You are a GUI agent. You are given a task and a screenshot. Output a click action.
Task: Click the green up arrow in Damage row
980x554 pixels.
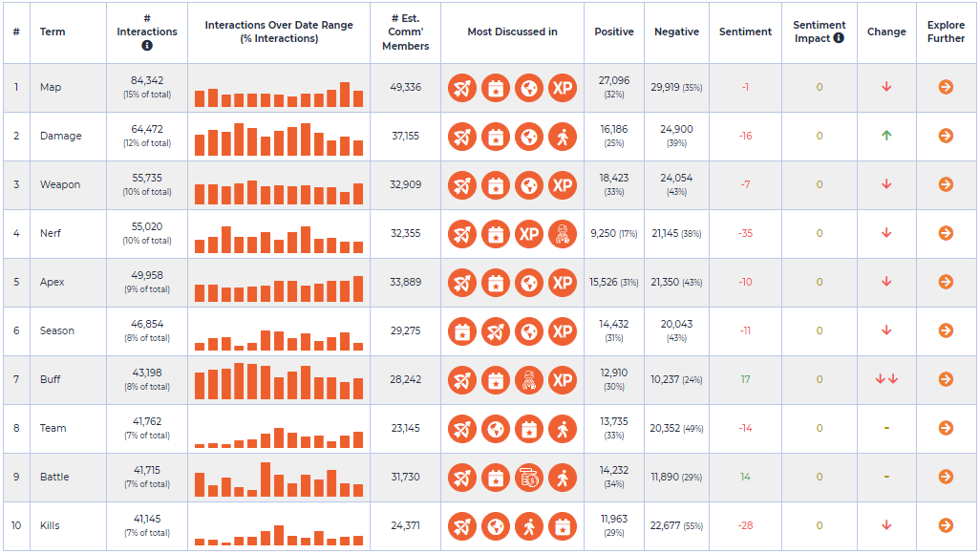click(886, 135)
